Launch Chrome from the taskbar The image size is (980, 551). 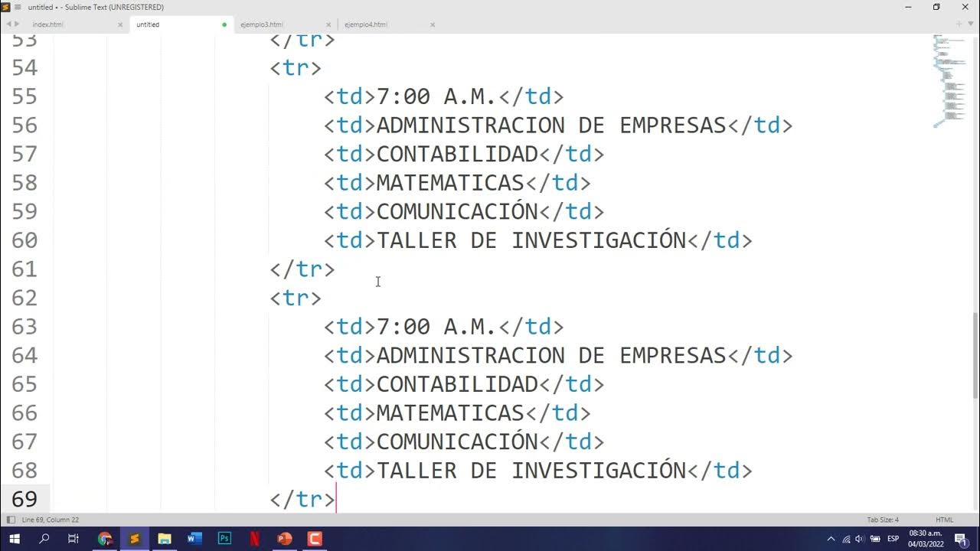click(105, 539)
